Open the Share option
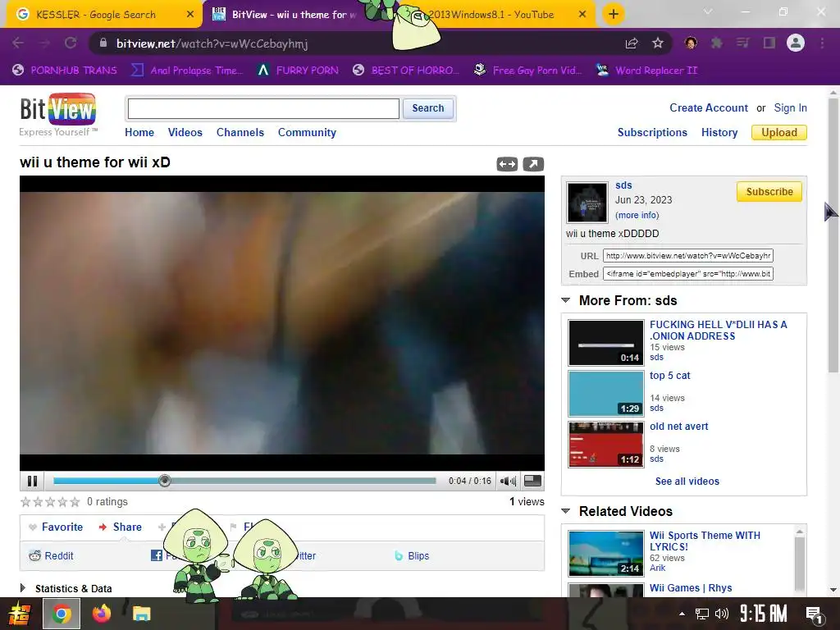Viewport: 840px width, 630px height. pos(121,527)
